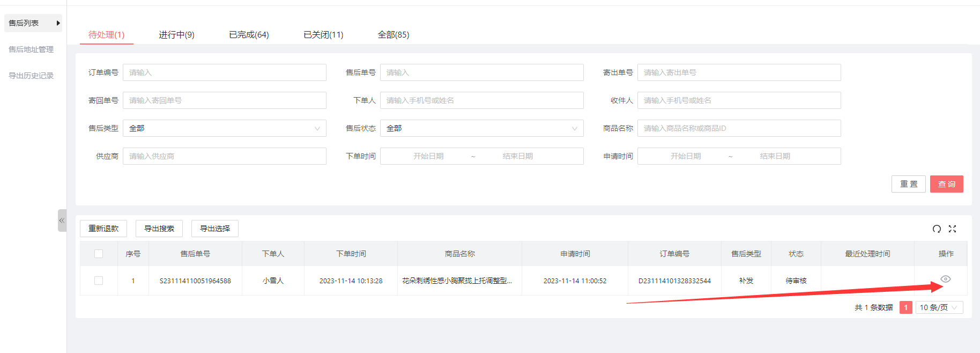Viewport: 980px width, 353px height.
Task: Expand the 售后状态 dropdown
Action: 481,128
